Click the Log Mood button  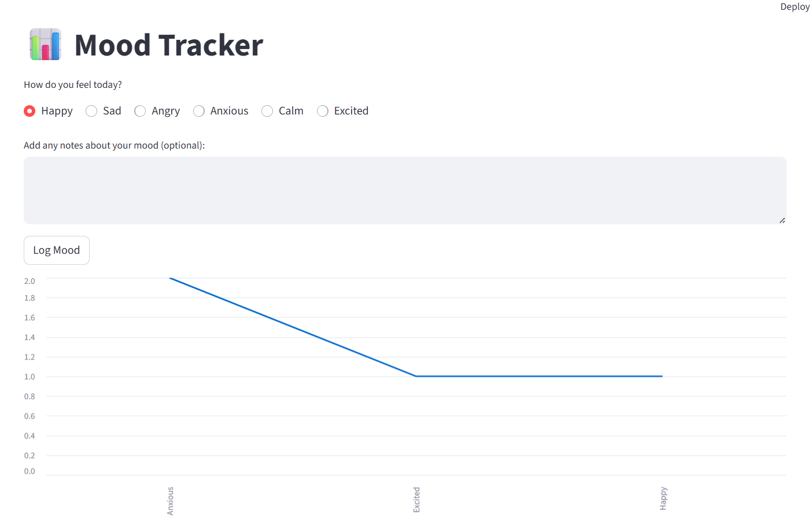(57, 250)
